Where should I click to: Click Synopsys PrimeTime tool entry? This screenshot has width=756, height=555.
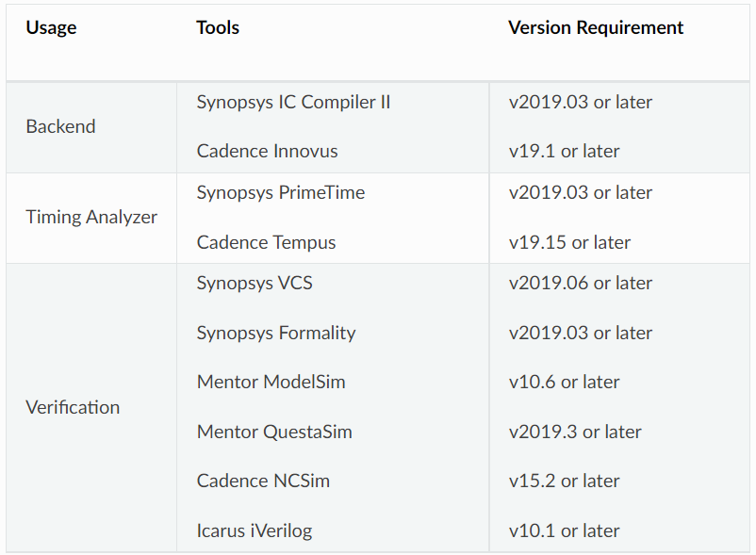(x=281, y=193)
